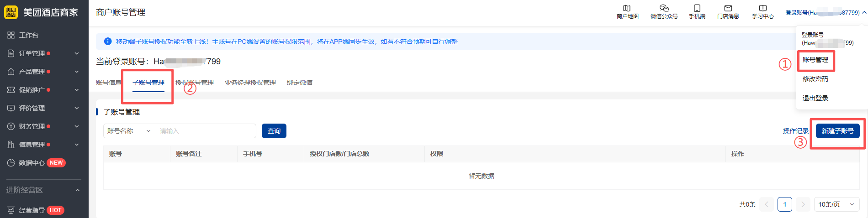Open the 10条/页 page size dropdown
This screenshot has height=218, width=868.
(836, 204)
